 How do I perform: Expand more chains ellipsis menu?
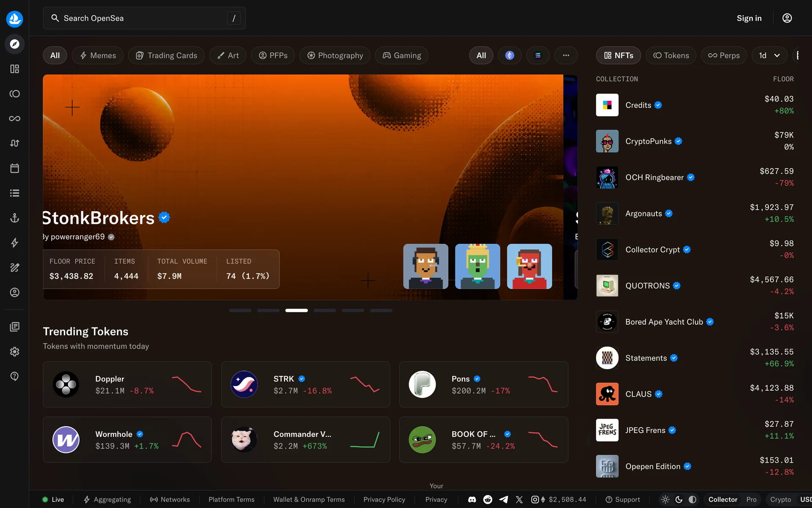tap(566, 55)
